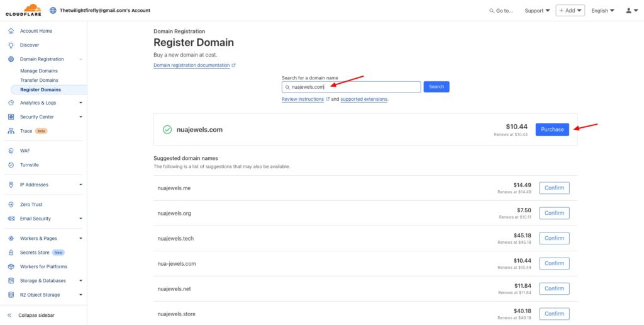Click the Cloudflare logo
Screen dimensions: 644x325
(x=23, y=10)
